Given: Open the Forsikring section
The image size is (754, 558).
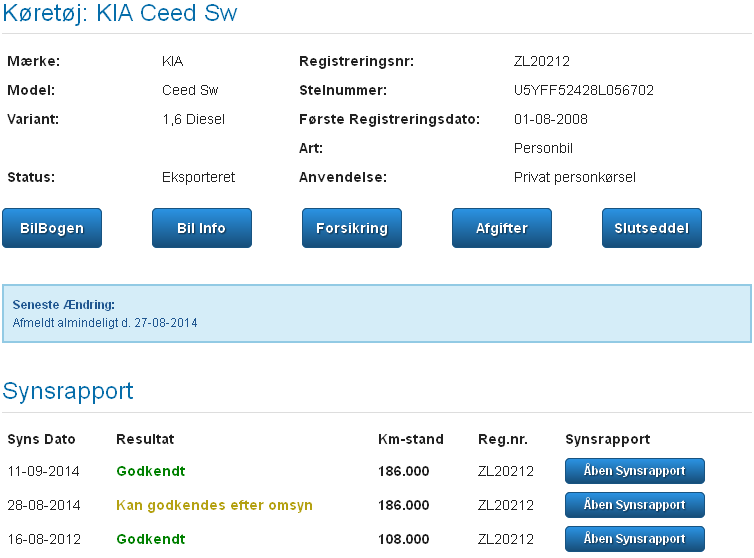Looking at the screenshot, I should (352, 228).
